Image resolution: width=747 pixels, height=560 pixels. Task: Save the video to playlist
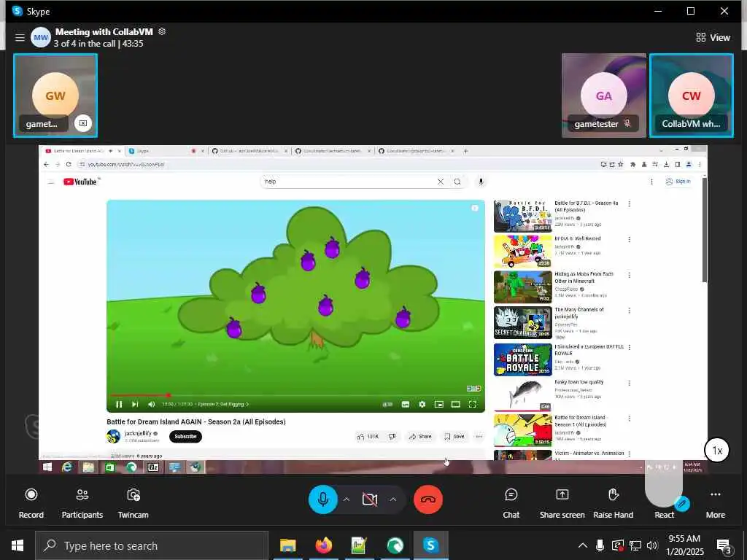[454, 436]
